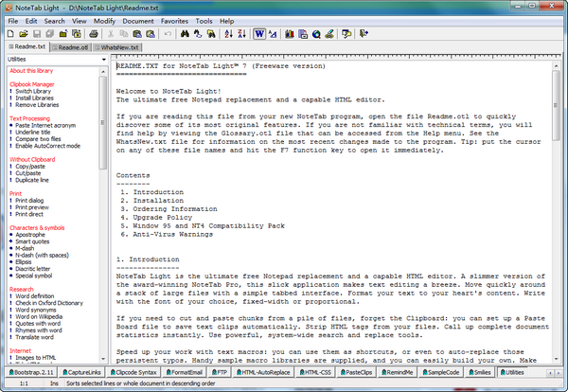
Task: Click the Ins insert mode status indicator
Action: tap(54, 383)
